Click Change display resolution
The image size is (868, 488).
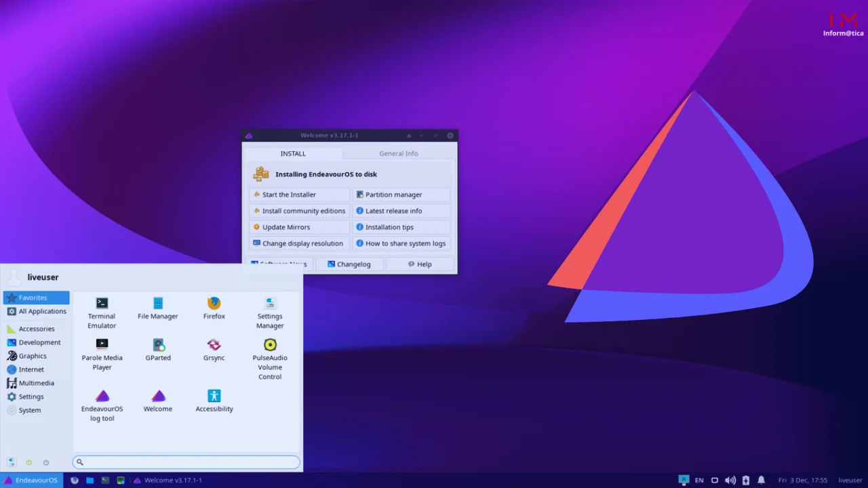click(x=299, y=243)
